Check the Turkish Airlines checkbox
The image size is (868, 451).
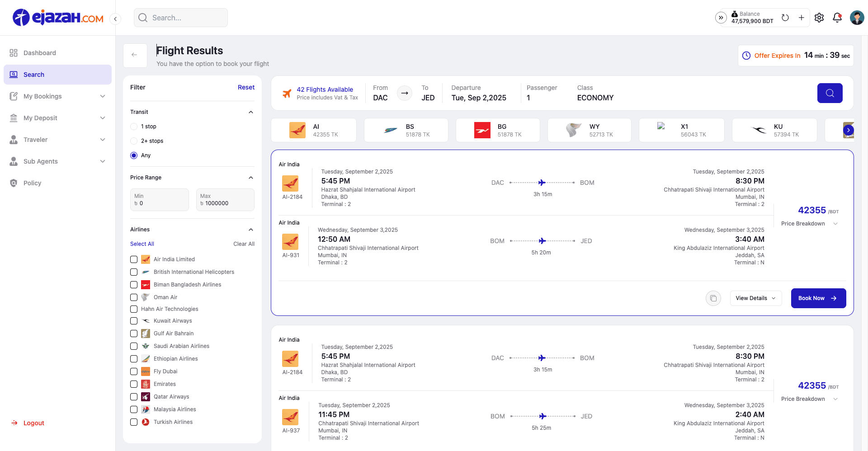(134, 422)
